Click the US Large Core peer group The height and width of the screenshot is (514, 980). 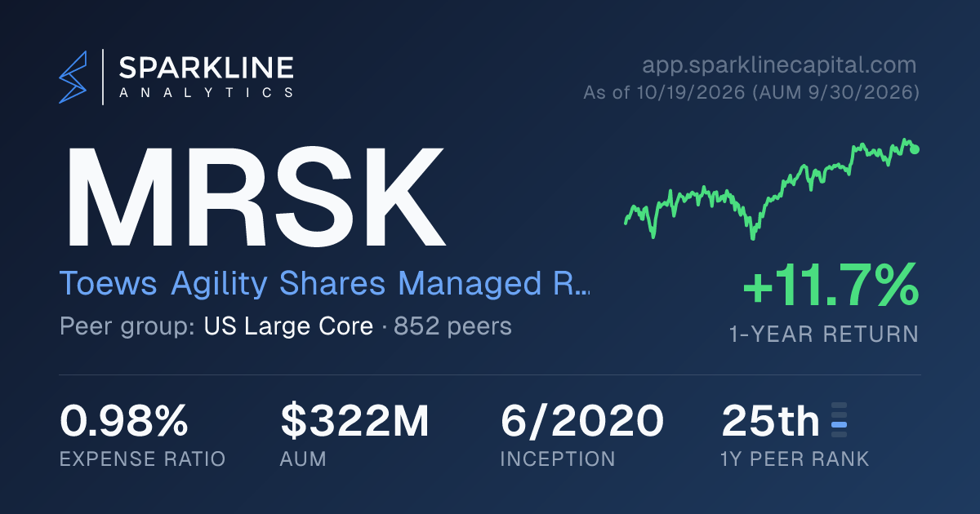point(288,327)
